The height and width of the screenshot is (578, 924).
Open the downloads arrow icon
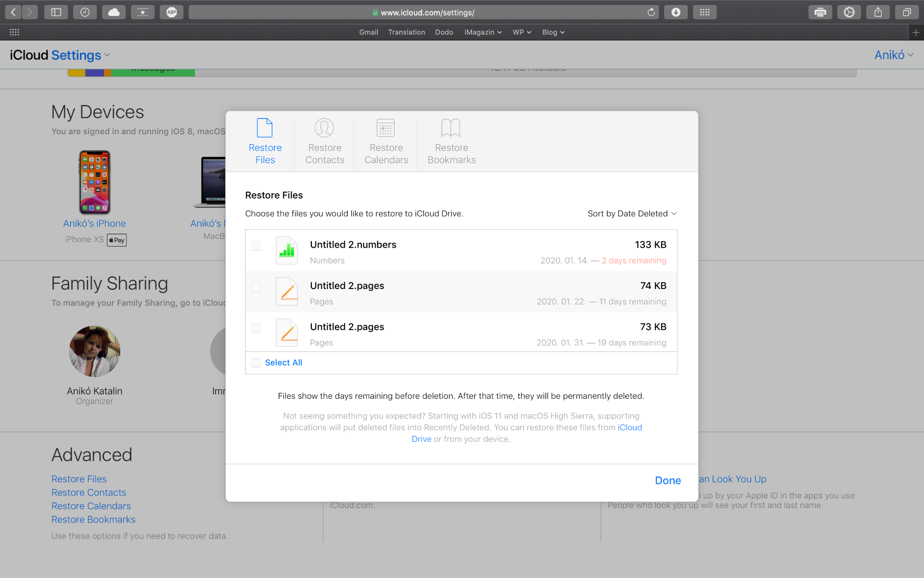coord(676,13)
